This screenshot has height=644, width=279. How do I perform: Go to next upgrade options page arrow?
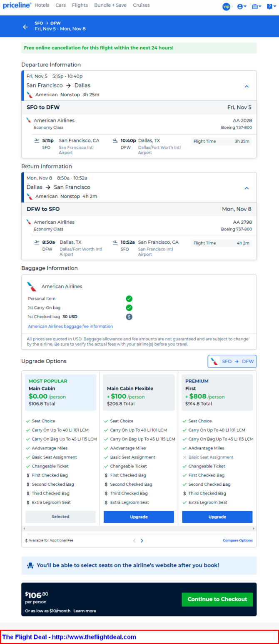[x=142, y=541]
